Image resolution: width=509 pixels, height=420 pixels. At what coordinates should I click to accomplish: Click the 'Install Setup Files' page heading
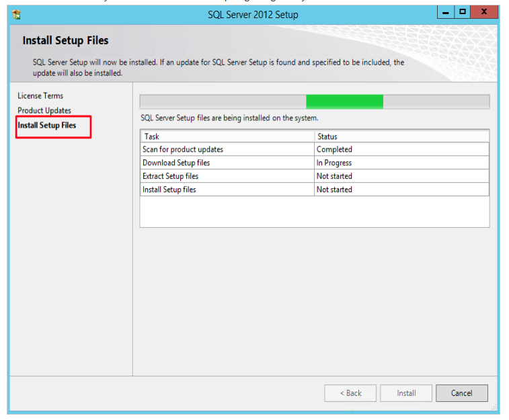pos(66,40)
